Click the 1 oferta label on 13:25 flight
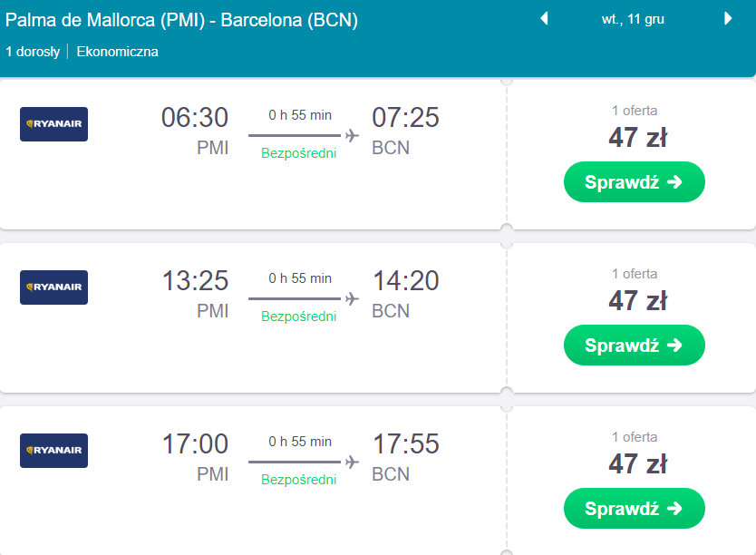Image resolution: width=756 pixels, height=555 pixels. coord(635,274)
